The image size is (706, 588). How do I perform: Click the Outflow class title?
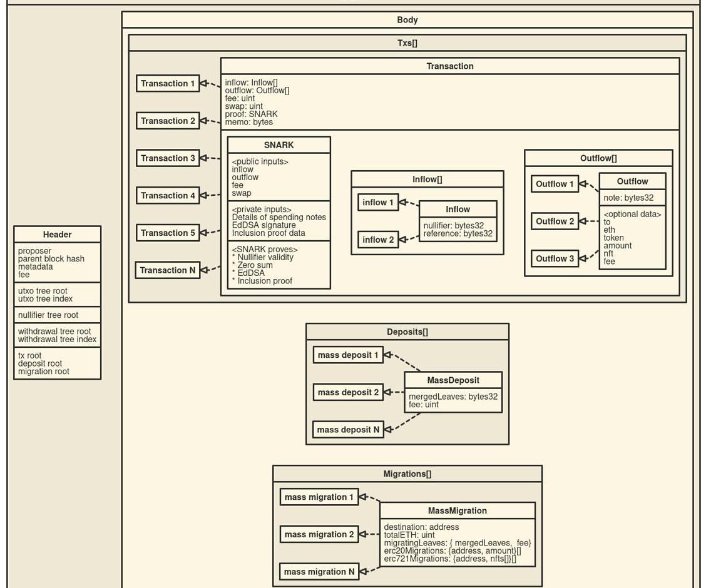click(x=632, y=181)
